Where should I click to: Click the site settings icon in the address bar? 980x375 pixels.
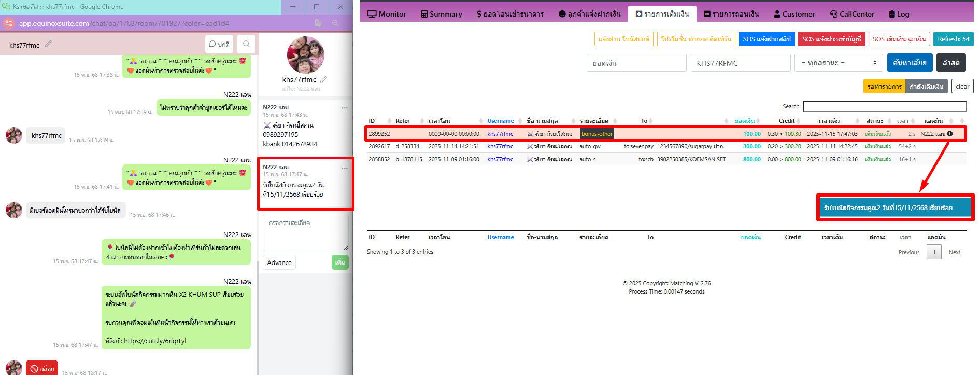click(x=9, y=23)
